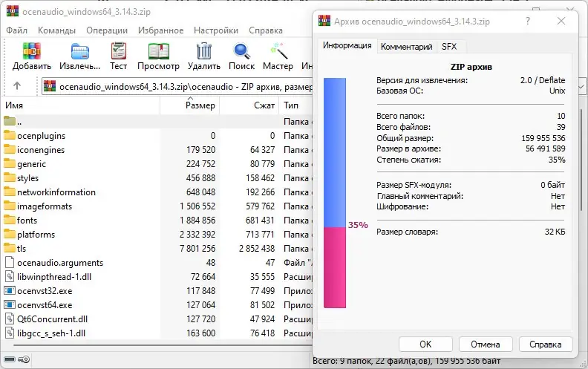Select the Qt6Concurrent.dll file icon
The image size is (588, 369).
click(10, 319)
